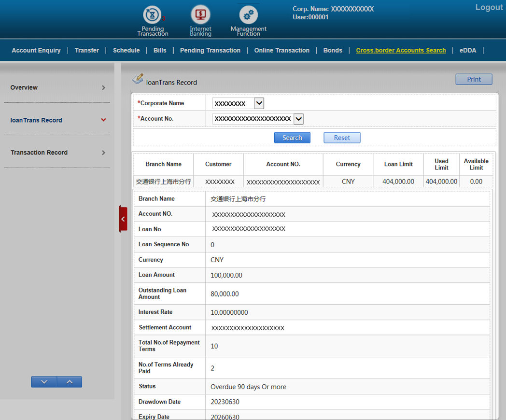Click the Customer column header
Screen dimensions: 506x420
click(x=218, y=164)
